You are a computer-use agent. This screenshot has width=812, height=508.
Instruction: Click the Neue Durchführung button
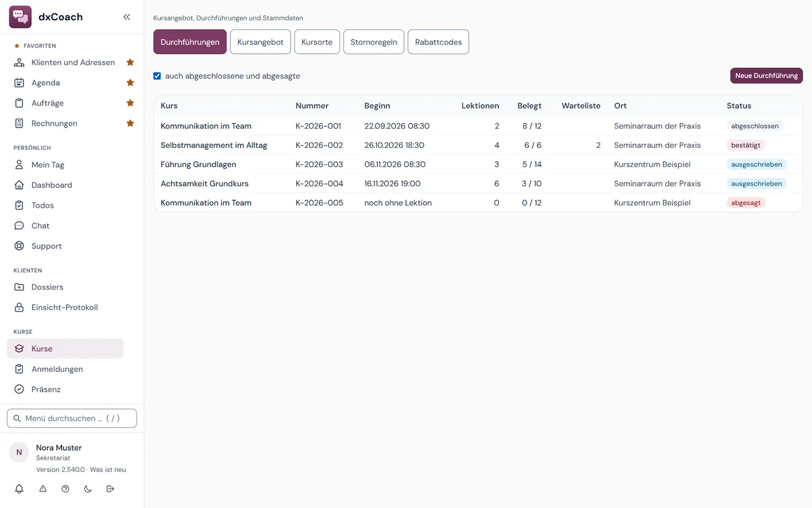pos(766,76)
